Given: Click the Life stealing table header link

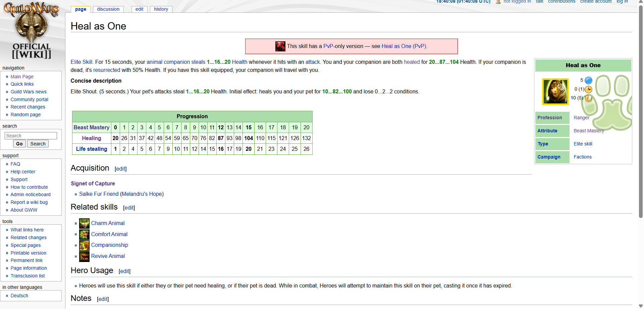Looking at the screenshot, I should tap(92, 149).
